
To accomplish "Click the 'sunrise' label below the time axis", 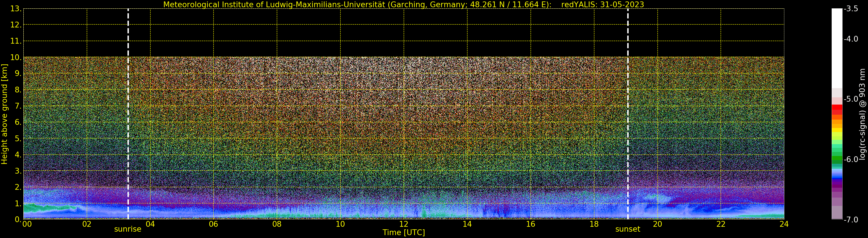I will [128, 229].
